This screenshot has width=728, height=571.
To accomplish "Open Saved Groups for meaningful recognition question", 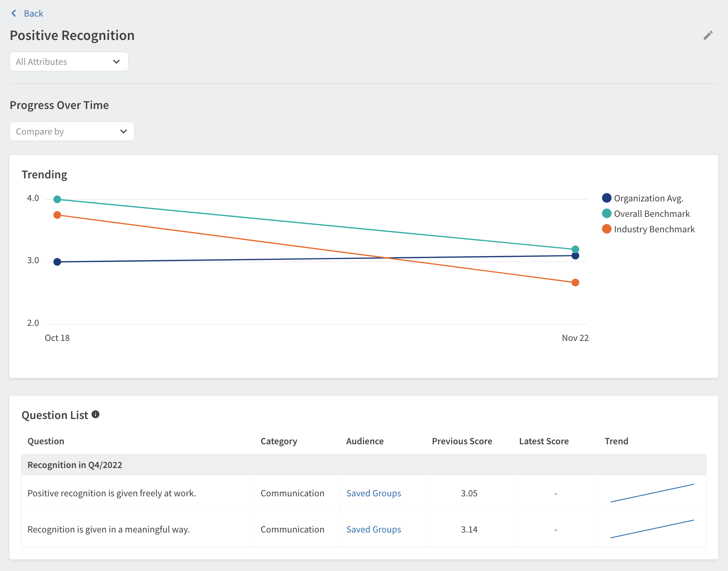I will point(373,530).
